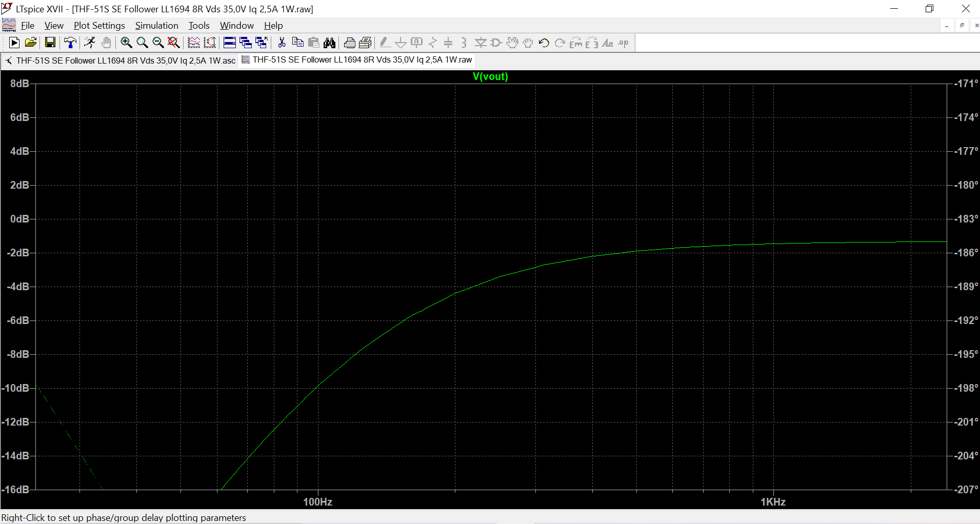
Task: Click the Close All Windows toolbar icon
Action: point(262,43)
